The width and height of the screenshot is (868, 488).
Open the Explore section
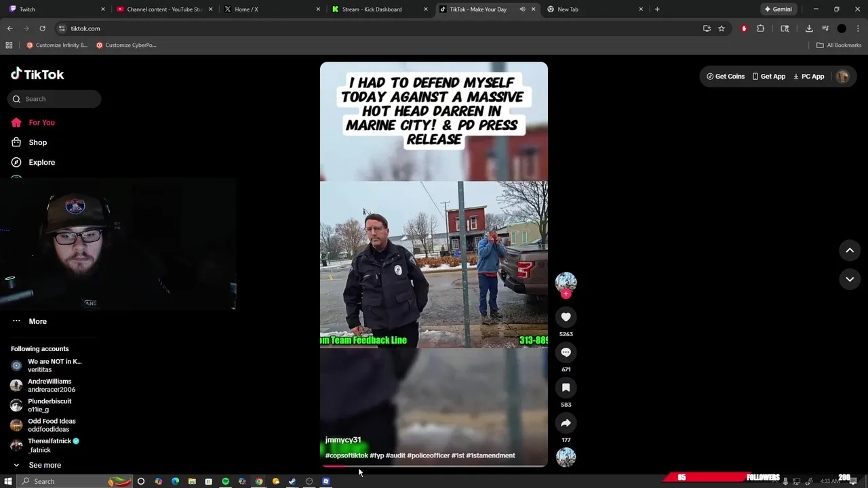[x=33, y=163]
